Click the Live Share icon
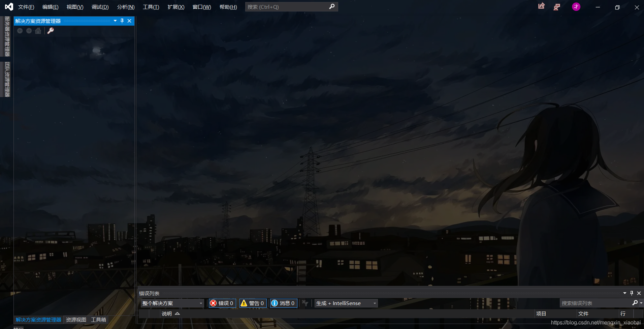The width and height of the screenshot is (644, 329). (541, 6)
